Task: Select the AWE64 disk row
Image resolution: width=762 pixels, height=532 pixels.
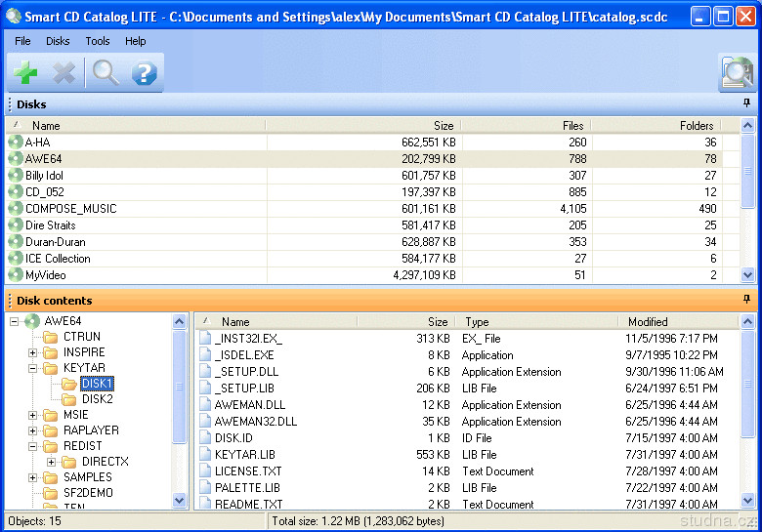Action: pos(365,159)
